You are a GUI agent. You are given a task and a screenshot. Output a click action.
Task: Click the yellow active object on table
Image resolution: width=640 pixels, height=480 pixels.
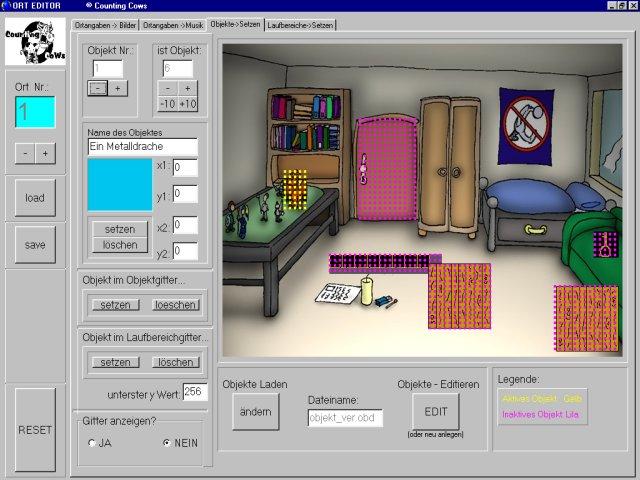295,190
